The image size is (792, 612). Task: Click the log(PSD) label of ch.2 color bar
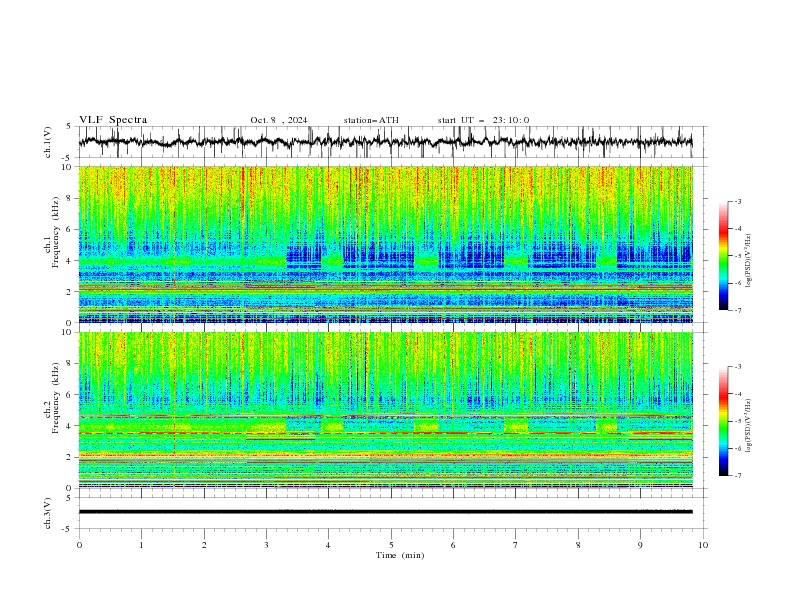pos(749,426)
